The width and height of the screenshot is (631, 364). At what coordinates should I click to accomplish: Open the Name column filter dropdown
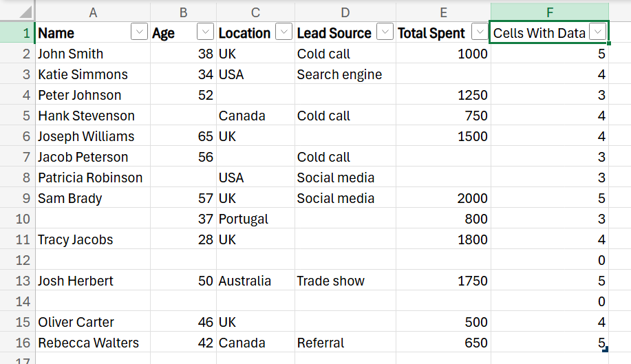pos(139,32)
